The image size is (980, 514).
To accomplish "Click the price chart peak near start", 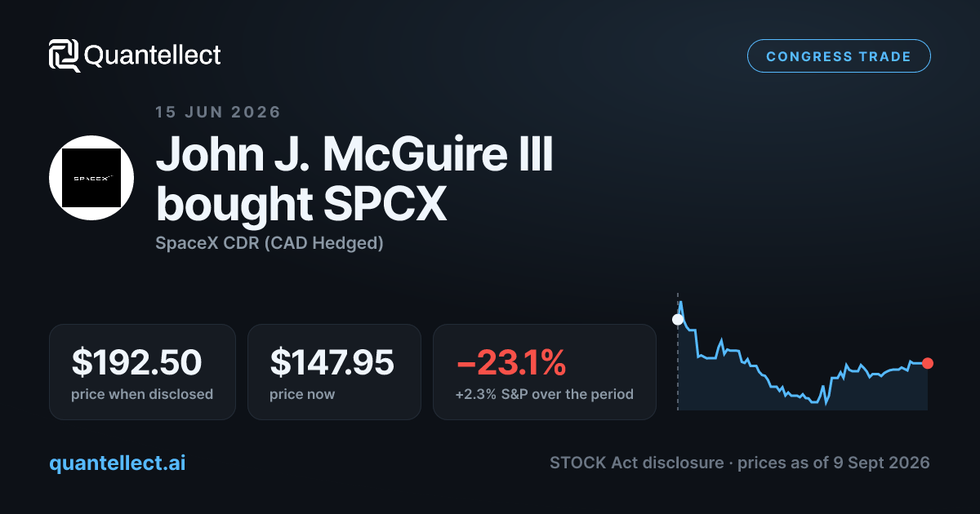I will click(x=680, y=303).
